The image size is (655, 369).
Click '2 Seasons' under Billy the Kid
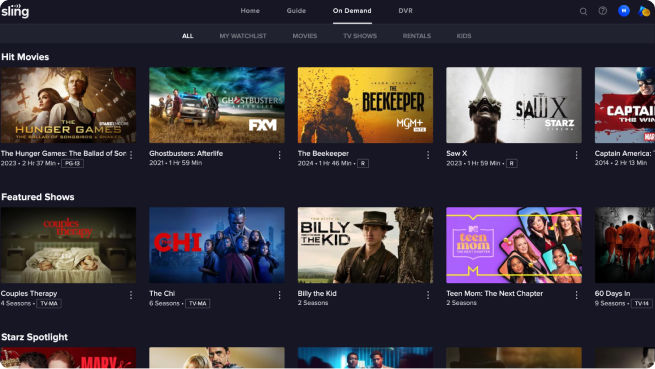coord(312,303)
